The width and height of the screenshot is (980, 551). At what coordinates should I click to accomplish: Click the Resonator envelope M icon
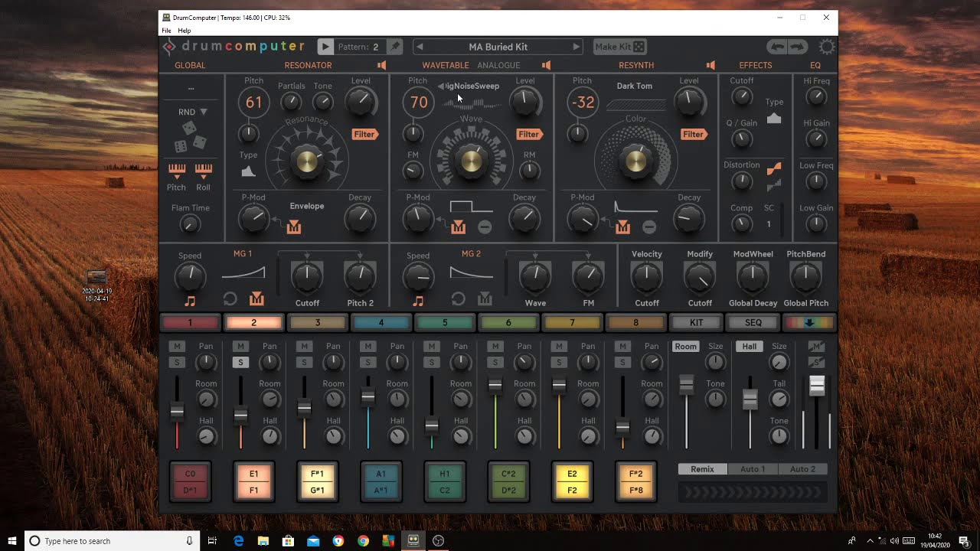point(294,227)
